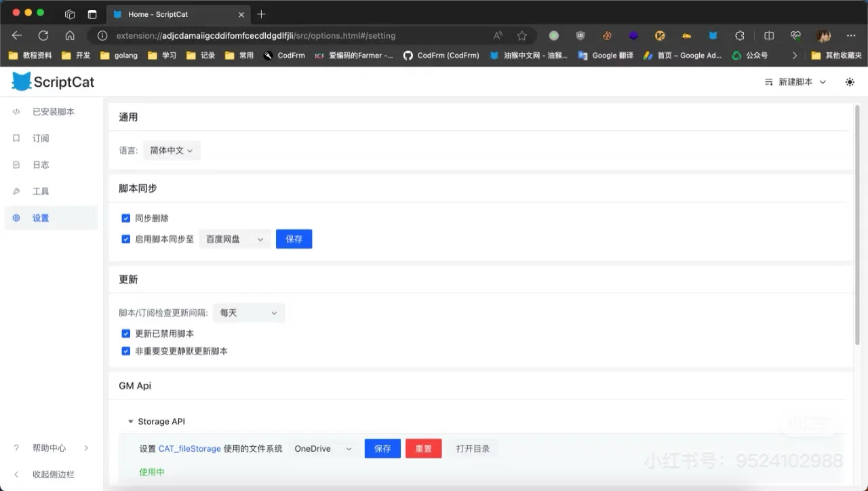Open the 简体中文 language dropdown
868x491 pixels.
pyautogui.click(x=172, y=151)
